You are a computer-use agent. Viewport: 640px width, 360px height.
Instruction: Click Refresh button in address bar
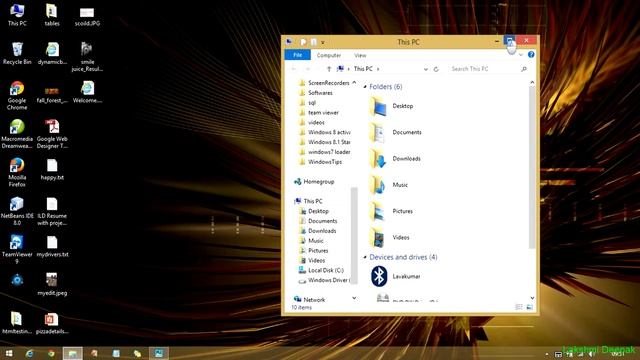pos(436,69)
